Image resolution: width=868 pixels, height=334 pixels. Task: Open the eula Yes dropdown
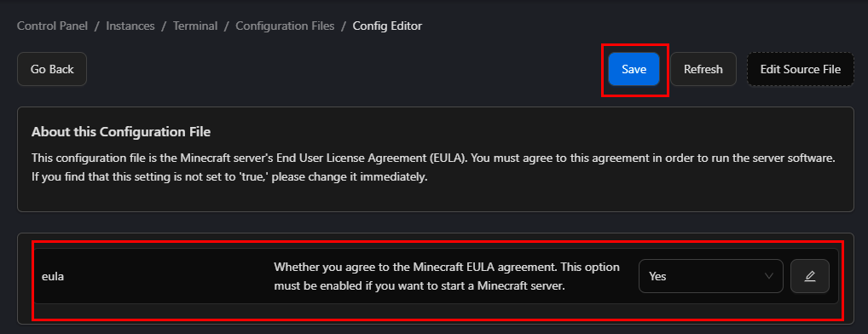point(711,276)
